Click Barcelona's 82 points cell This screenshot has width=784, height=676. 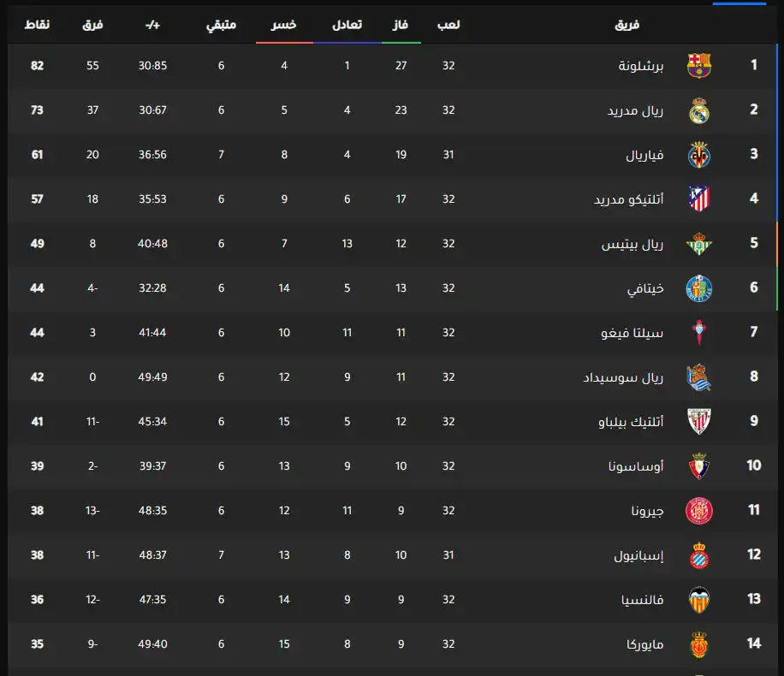(x=37, y=66)
